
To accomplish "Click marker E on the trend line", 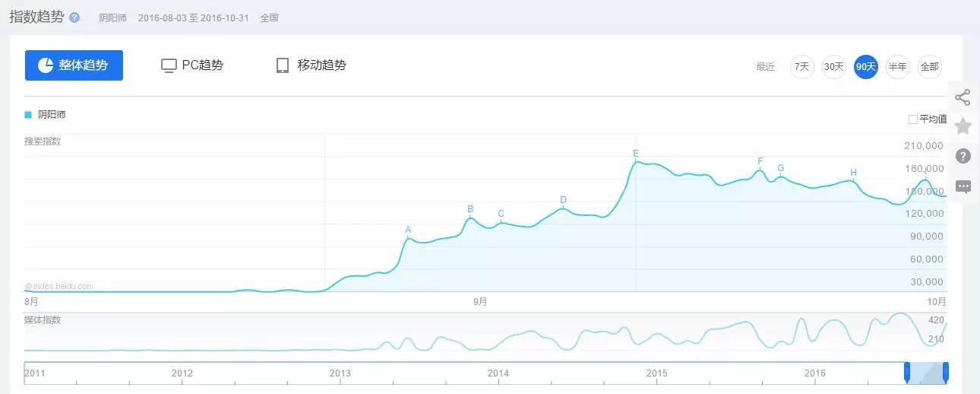I will tap(636, 154).
